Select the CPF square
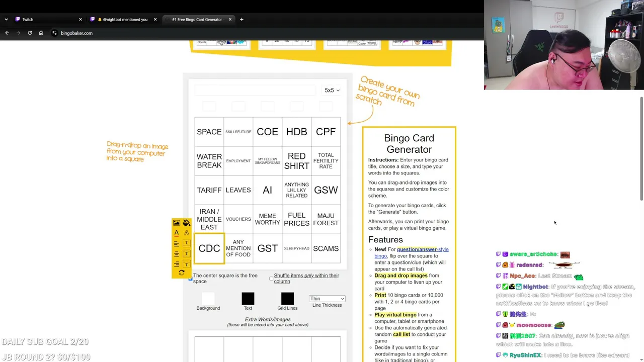644x362 pixels. [x=326, y=132]
